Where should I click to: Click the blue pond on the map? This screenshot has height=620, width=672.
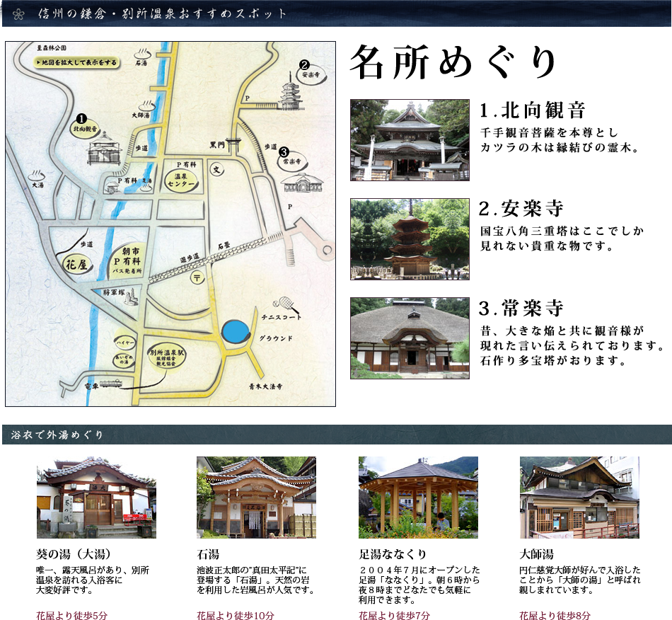pos(236,331)
